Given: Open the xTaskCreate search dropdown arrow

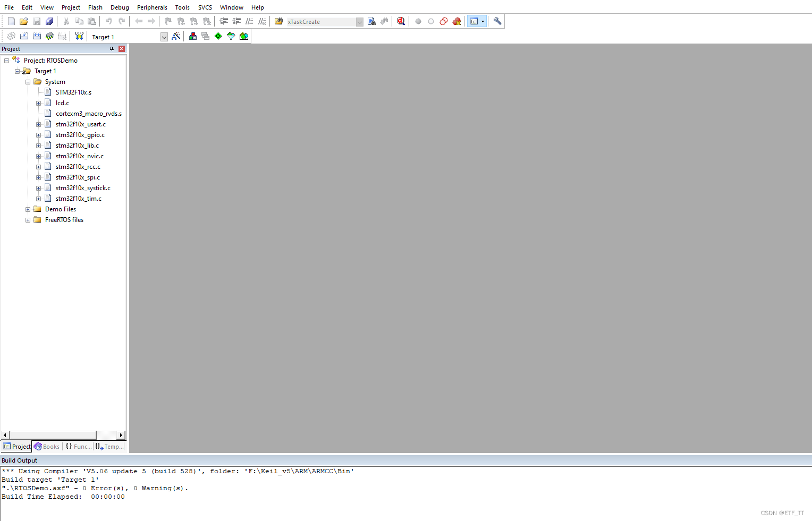Looking at the screenshot, I should tap(360, 22).
